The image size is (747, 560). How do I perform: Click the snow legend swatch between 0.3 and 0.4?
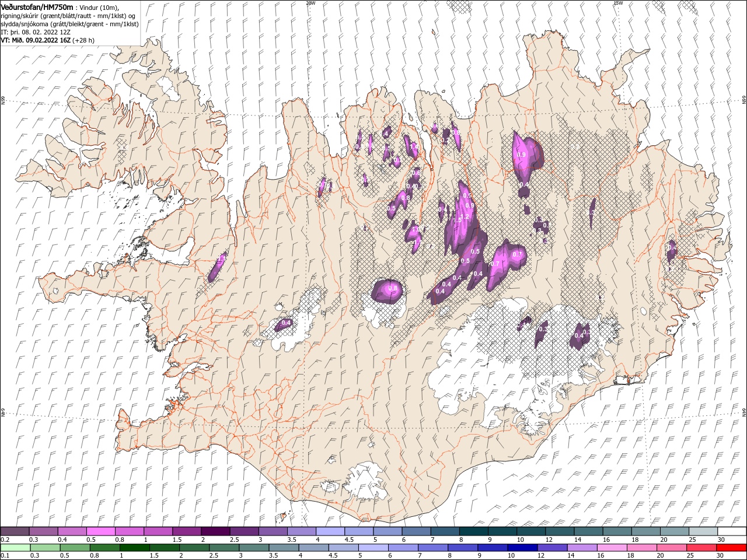44,531
